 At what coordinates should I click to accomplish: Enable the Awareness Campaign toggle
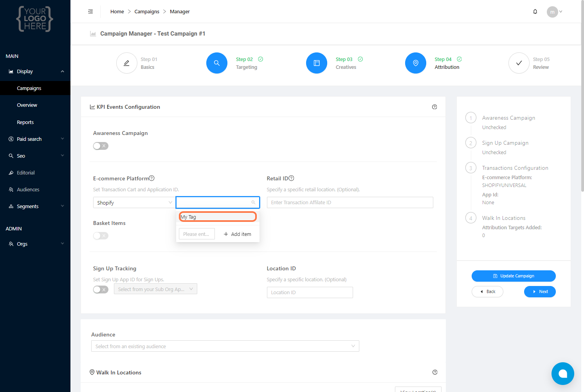pyautogui.click(x=101, y=146)
